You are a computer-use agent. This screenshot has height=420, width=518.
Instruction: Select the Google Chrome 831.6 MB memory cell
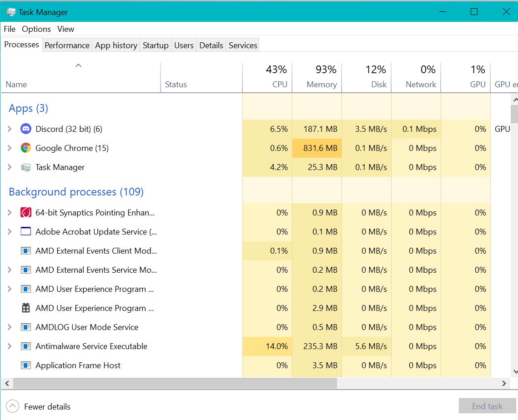pyautogui.click(x=317, y=148)
